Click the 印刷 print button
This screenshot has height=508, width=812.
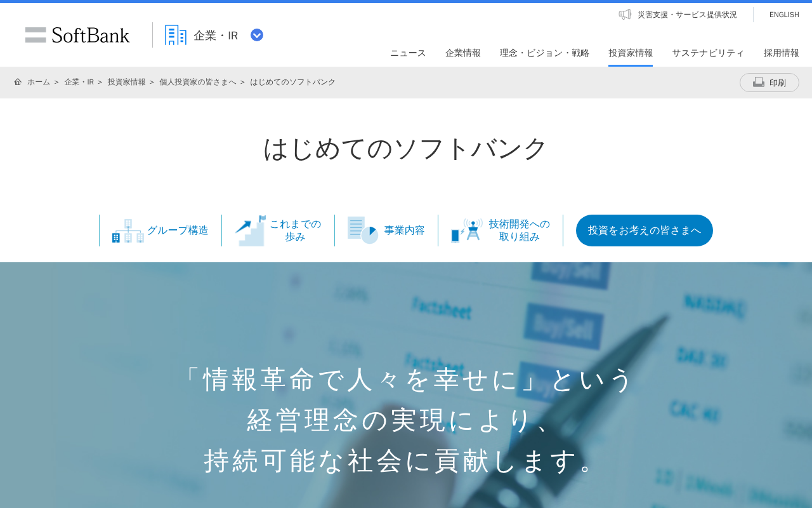769,83
